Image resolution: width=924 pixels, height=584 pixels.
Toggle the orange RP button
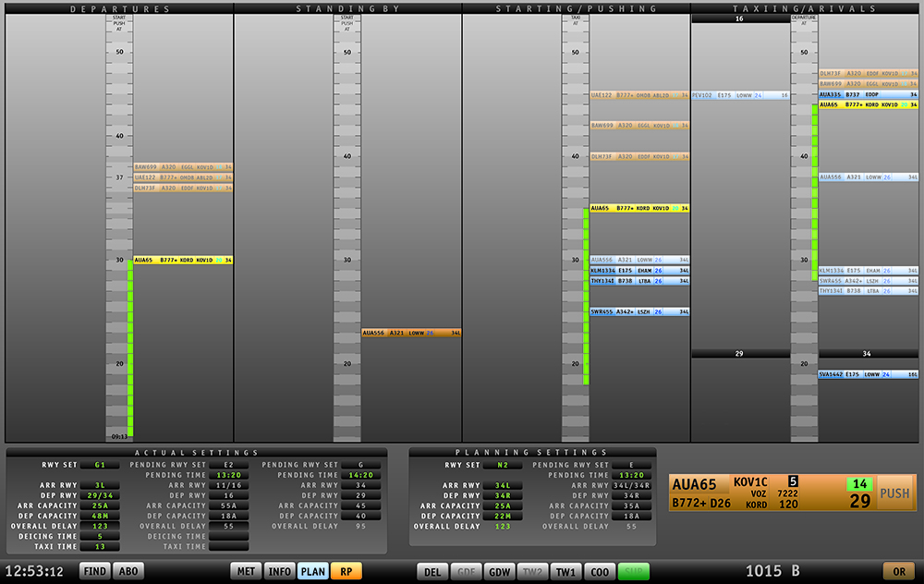pyautogui.click(x=346, y=571)
